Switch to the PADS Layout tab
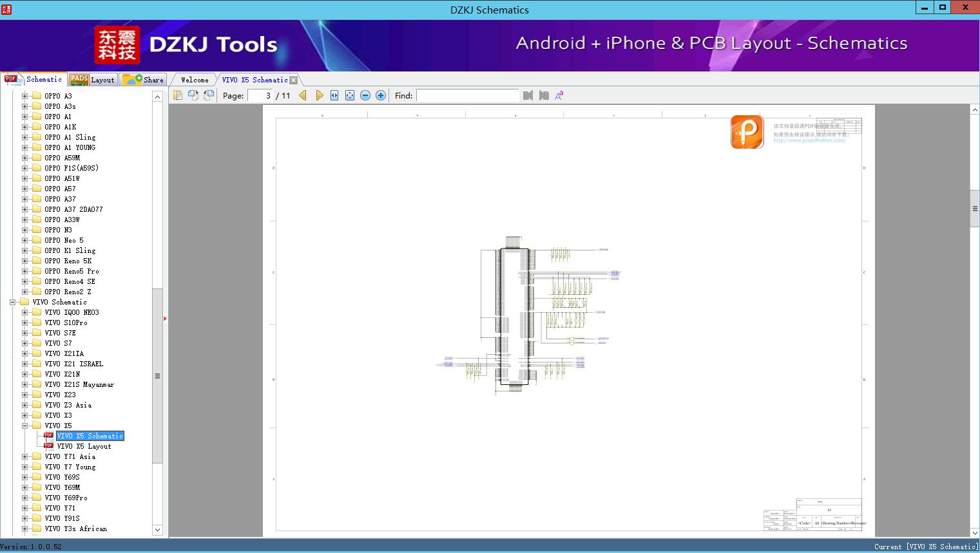980x553 pixels. point(92,79)
